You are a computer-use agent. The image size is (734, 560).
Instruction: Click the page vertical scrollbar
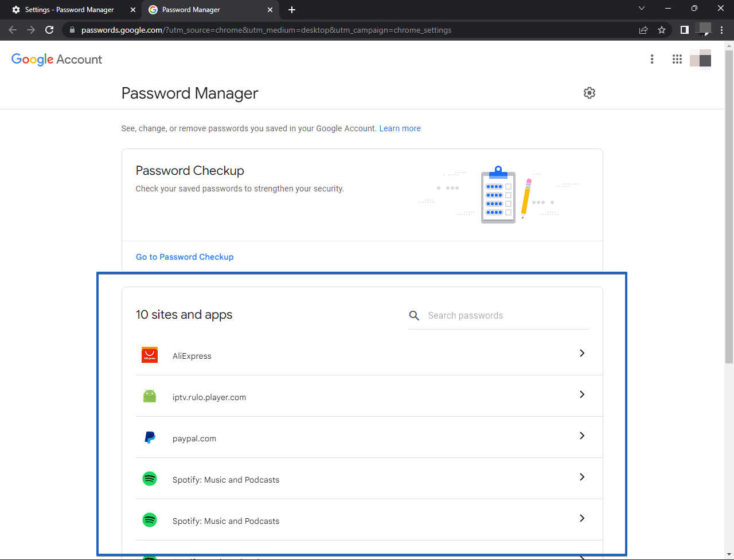point(729,206)
